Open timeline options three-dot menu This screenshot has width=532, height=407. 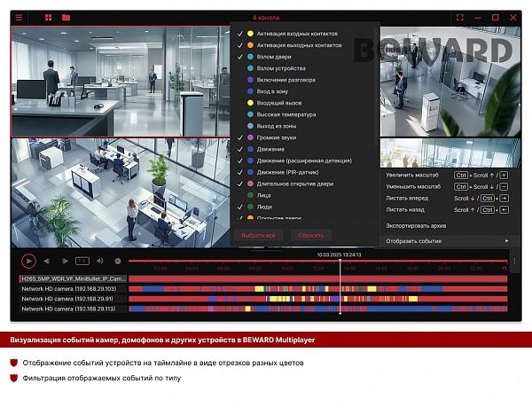pyautogui.click(x=514, y=262)
